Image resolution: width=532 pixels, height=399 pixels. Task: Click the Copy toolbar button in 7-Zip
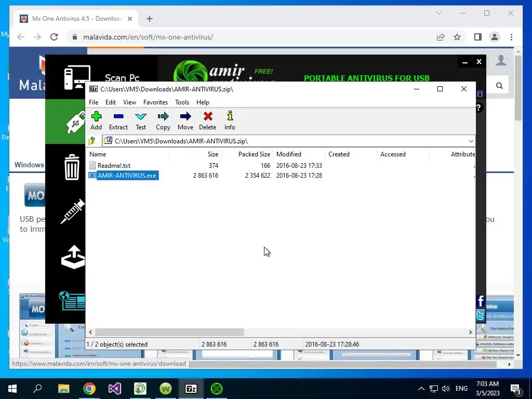coord(163,121)
